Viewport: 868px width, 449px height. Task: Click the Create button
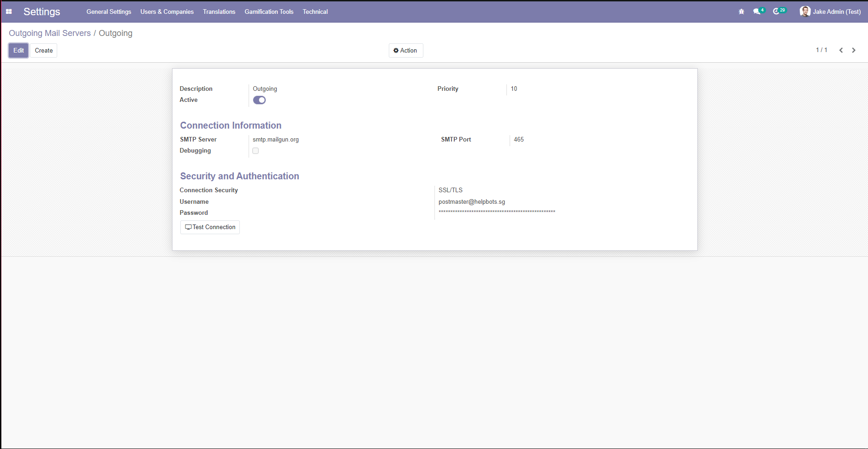pyautogui.click(x=43, y=50)
